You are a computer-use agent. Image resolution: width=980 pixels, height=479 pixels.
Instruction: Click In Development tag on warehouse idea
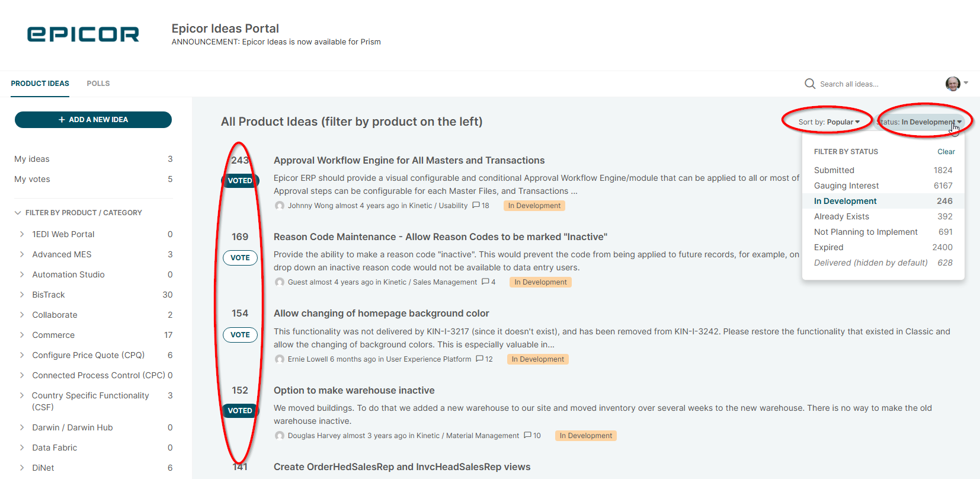(x=586, y=436)
